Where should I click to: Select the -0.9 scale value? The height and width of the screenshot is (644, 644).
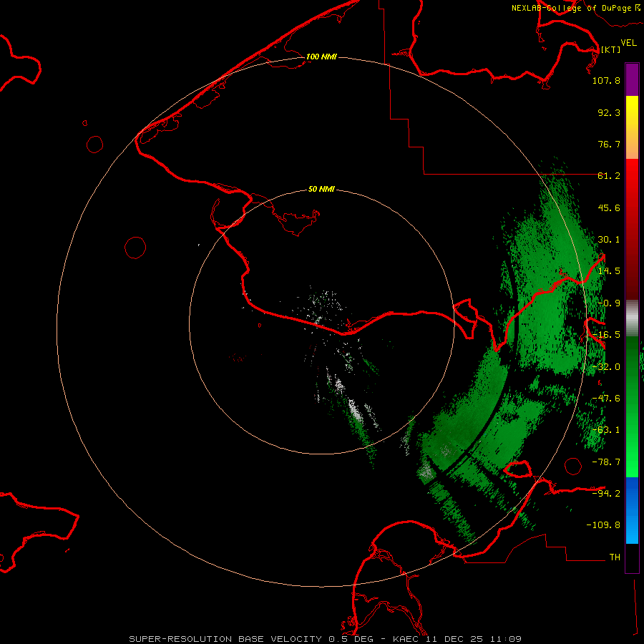pos(609,303)
